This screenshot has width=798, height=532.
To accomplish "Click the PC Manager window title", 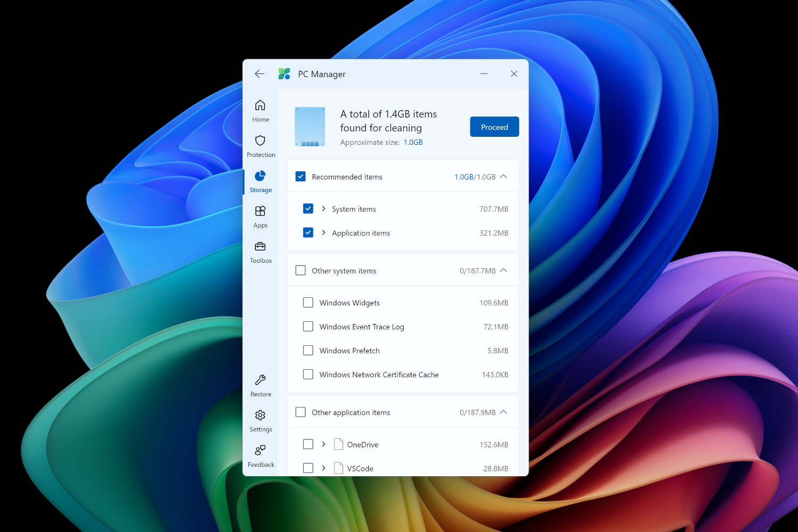I will pyautogui.click(x=322, y=74).
